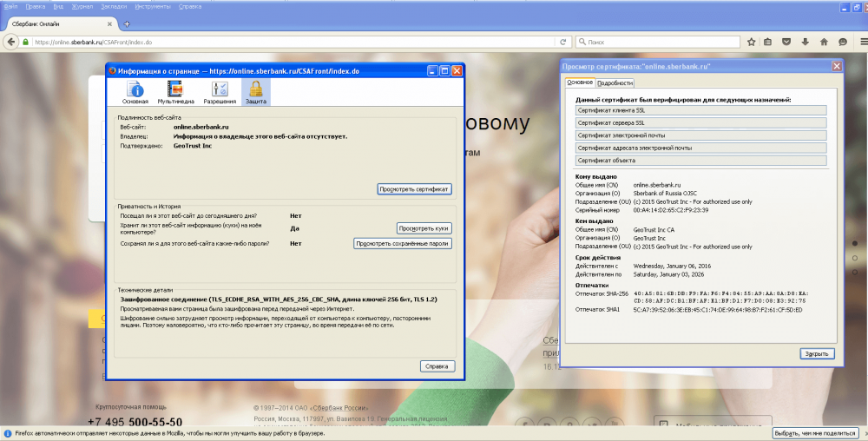The height and width of the screenshot is (441, 868).
Task: Select the Основное certificate tab
Action: click(x=580, y=82)
